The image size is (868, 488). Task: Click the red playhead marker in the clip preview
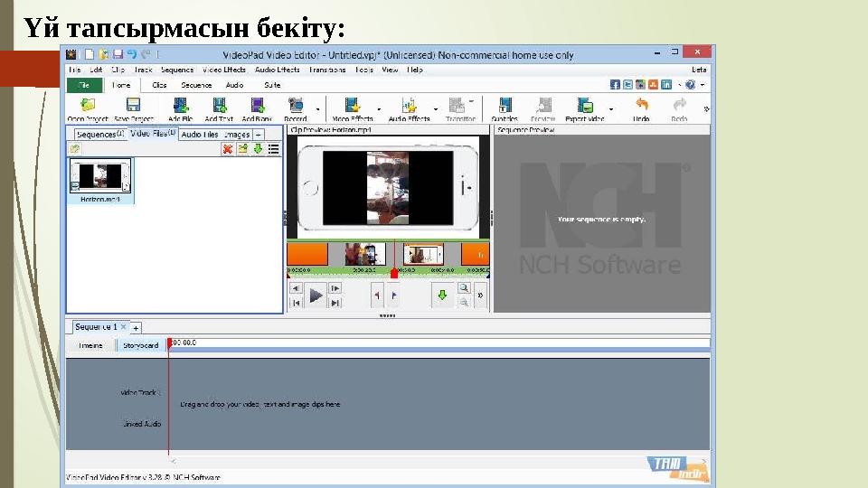(394, 273)
